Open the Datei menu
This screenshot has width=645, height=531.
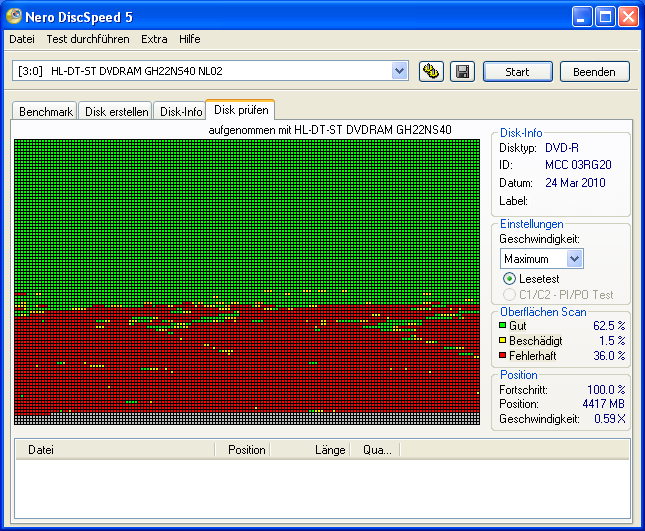point(22,39)
